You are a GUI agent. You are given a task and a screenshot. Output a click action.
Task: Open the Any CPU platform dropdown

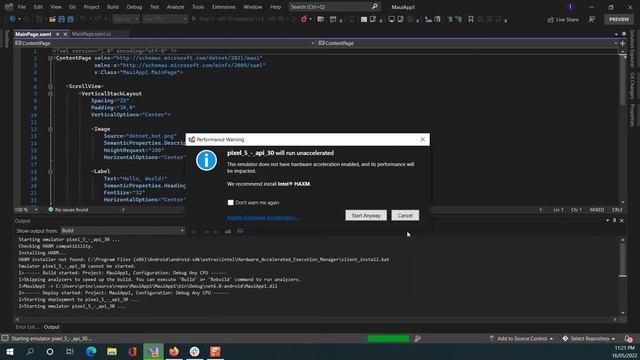coord(165,19)
